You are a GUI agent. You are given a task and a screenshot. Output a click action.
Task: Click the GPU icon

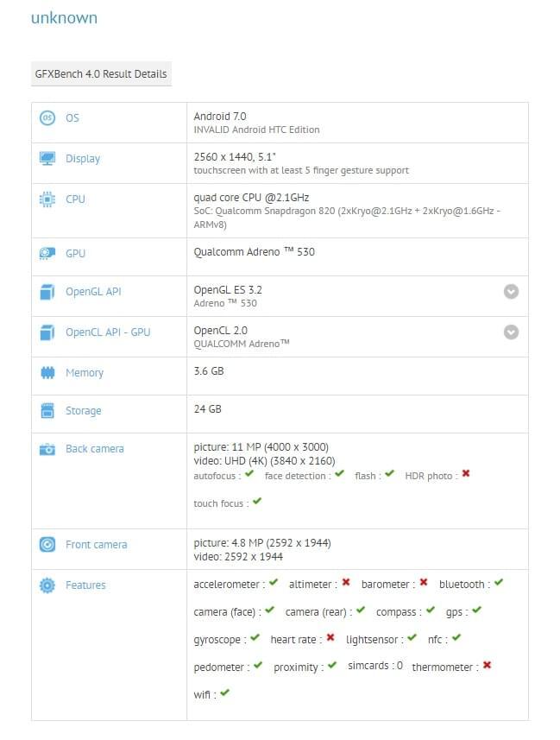tap(47, 254)
